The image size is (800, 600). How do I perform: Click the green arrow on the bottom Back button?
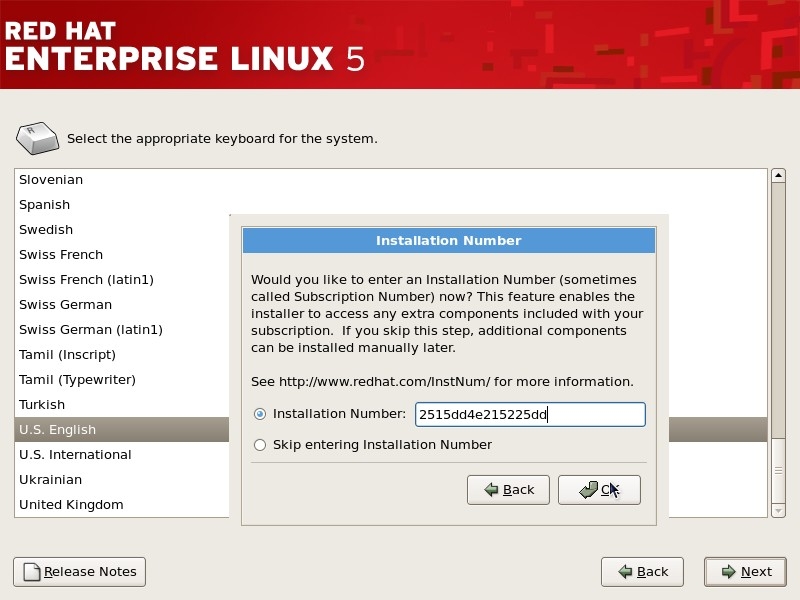(x=626, y=572)
